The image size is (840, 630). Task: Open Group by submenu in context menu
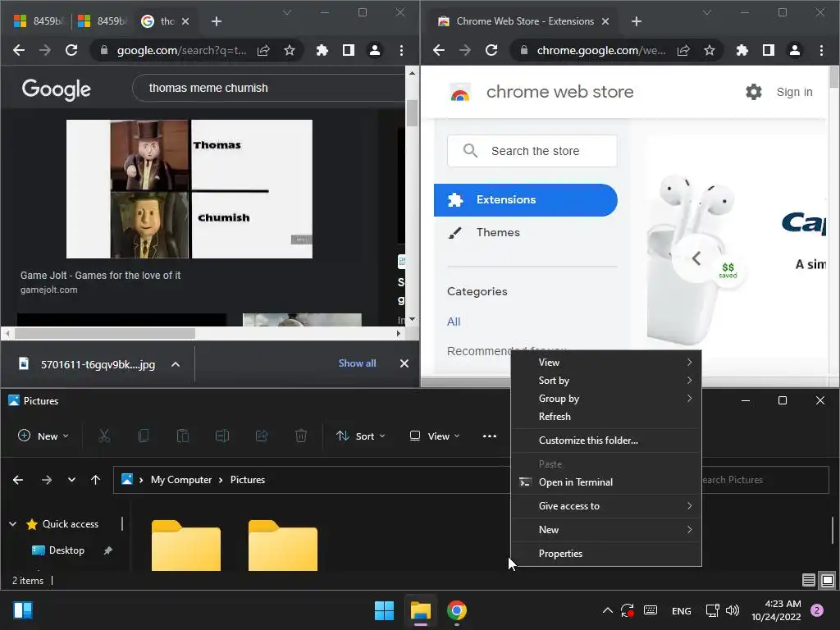point(606,399)
